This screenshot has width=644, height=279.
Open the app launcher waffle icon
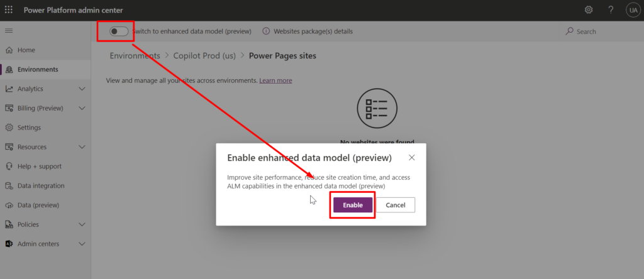(9, 10)
